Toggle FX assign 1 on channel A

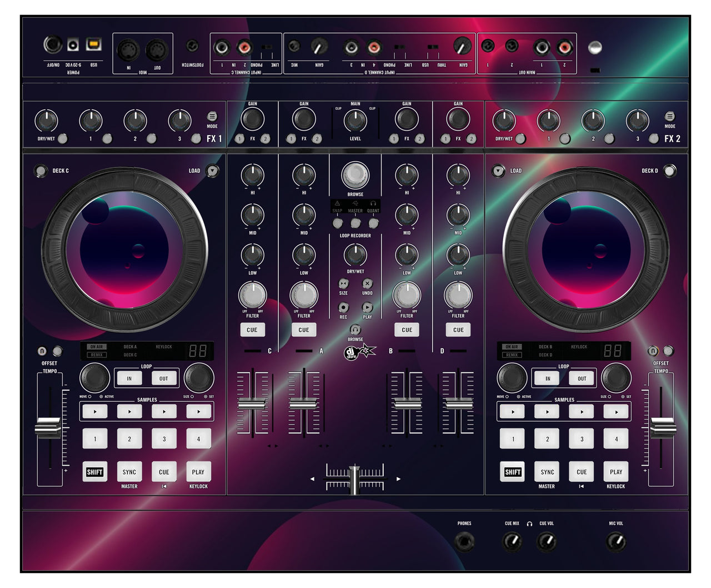(291, 139)
